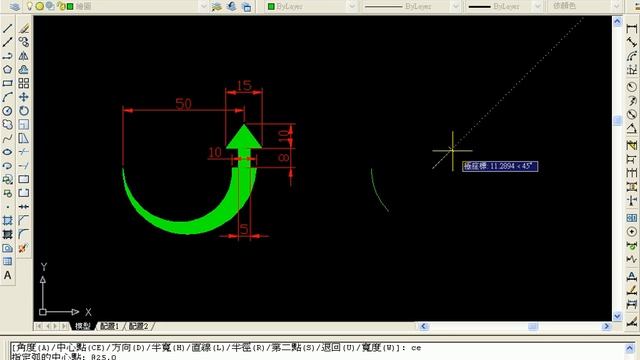Select the Array tool
Image resolution: width=640 pixels, height=360 pixels.
point(24,83)
